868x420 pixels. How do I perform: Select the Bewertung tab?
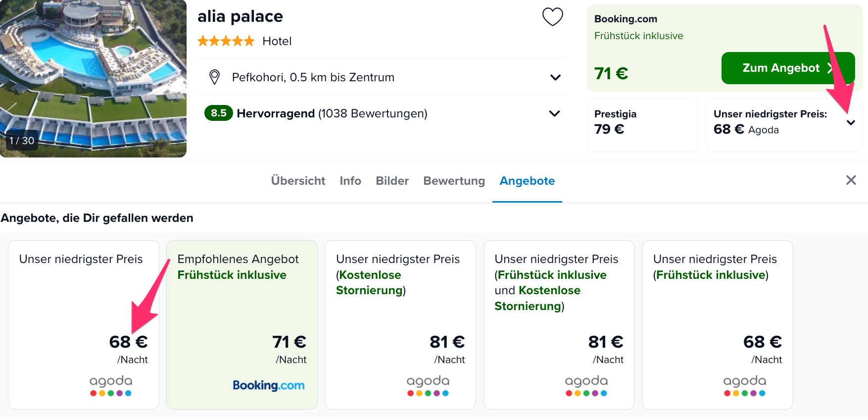[x=454, y=181]
